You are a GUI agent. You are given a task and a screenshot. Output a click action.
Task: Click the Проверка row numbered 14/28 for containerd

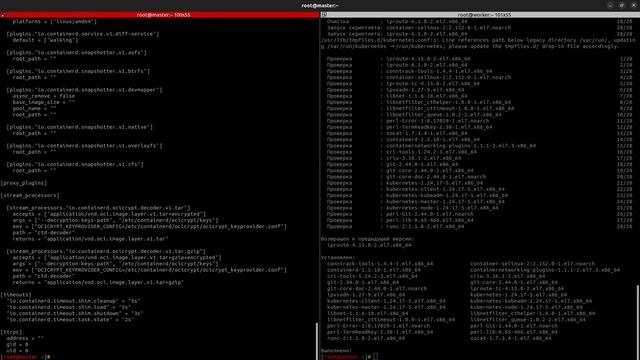click(x=479, y=140)
